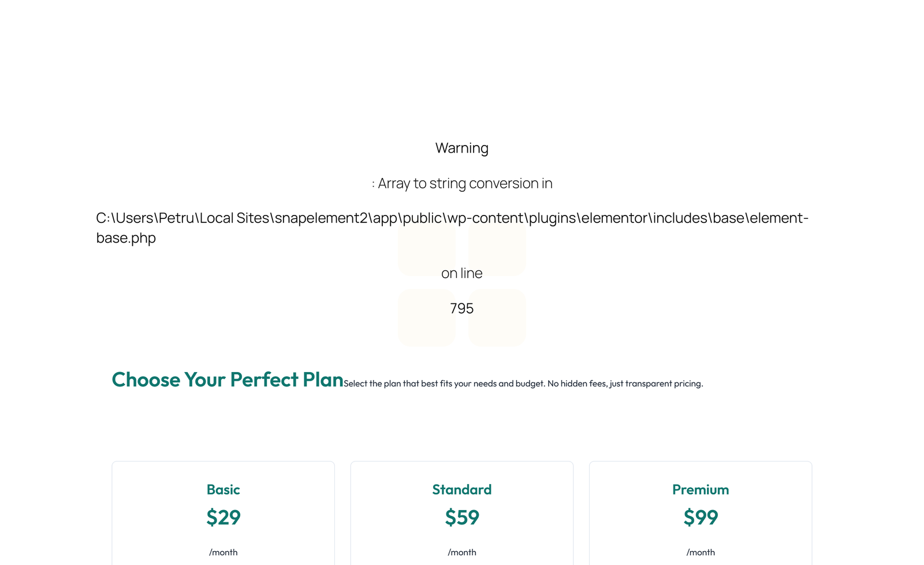The image size is (924, 565).
Task: Click the '/month' label under Basic plan
Action: click(x=223, y=552)
